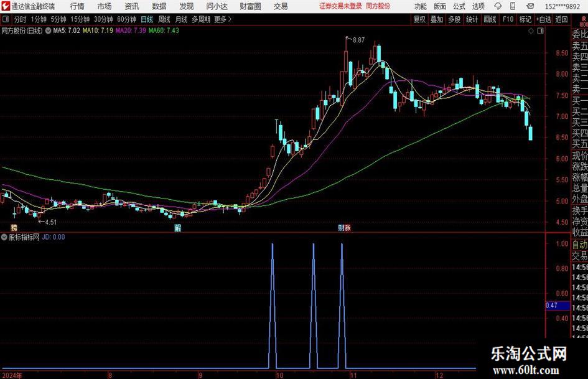
Task: Click the 复权 button
Action: click(x=419, y=19)
